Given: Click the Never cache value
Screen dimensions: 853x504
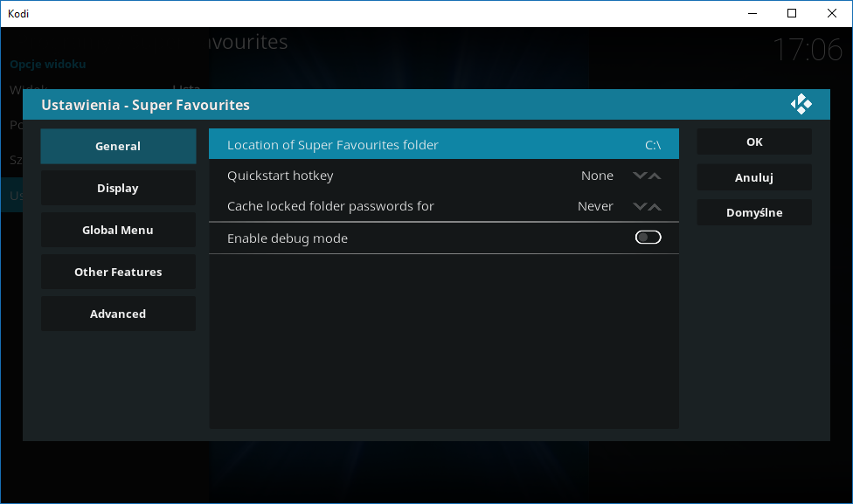Looking at the screenshot, I should pyautogui.click(x=595, y=206).
